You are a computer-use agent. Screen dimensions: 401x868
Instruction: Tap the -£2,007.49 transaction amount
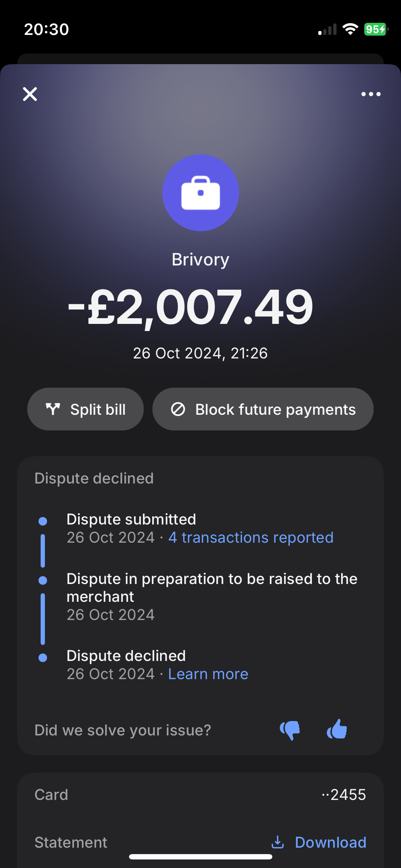pyautogui.click(x=190, y=307)
